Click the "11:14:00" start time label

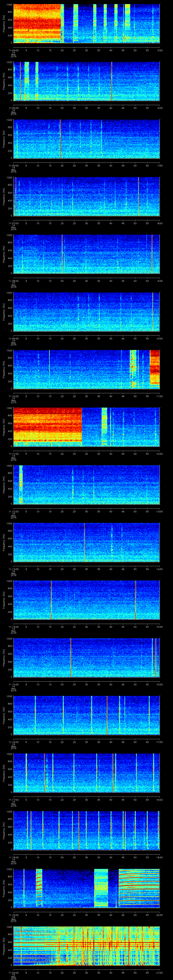click(13, 627)
